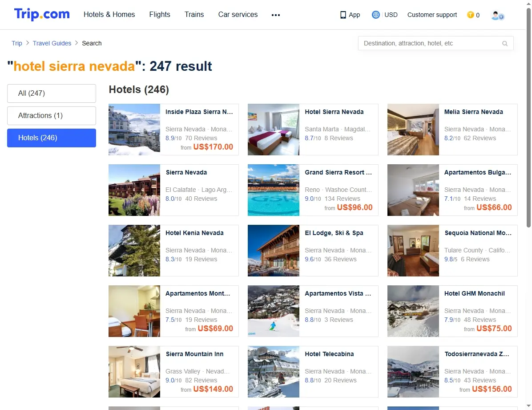Click 82 Reviews for Sierra Mountain Inn

coord(201,380)
